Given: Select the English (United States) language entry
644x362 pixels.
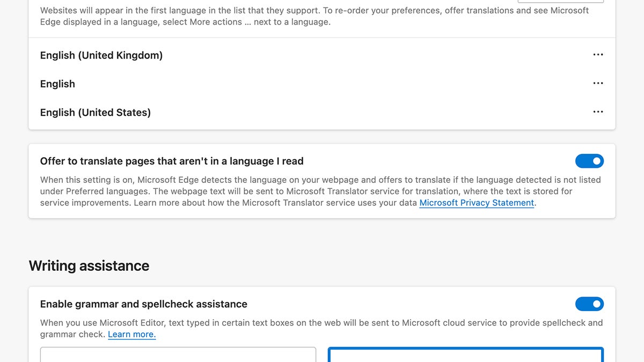Looking at the screenshot, I should coord(95,112).
